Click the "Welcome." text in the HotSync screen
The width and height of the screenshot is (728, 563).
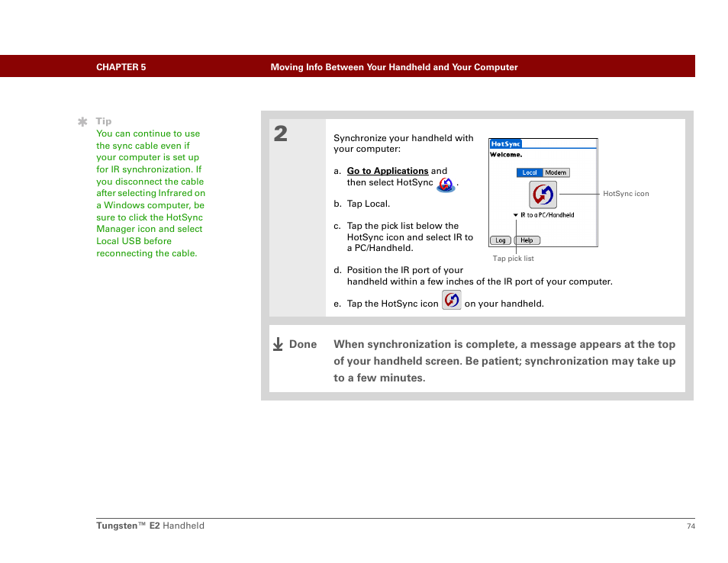point(506,155)
